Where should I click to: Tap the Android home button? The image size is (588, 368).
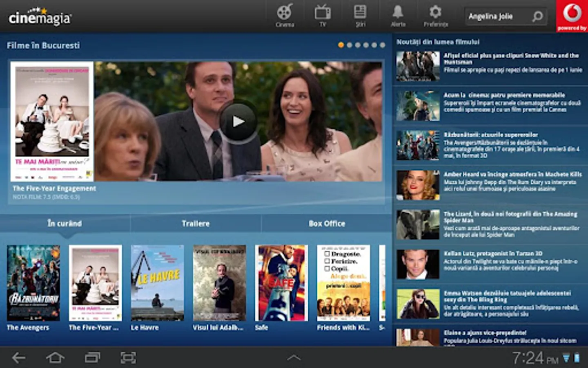(x=55, y=358)
